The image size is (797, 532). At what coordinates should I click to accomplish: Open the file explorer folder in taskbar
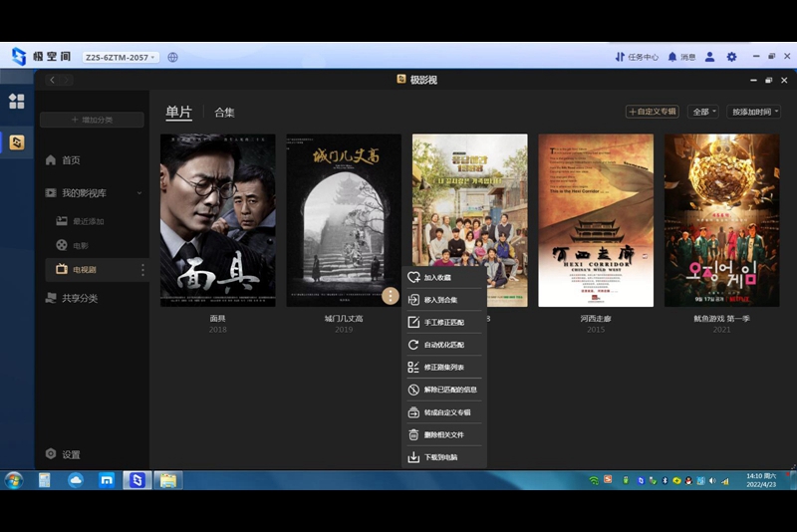(x=168, y=480)
